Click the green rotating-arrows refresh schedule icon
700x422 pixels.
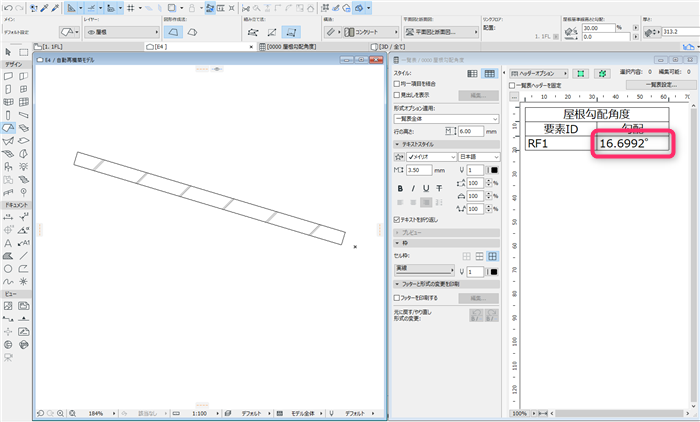click(602, 74)
